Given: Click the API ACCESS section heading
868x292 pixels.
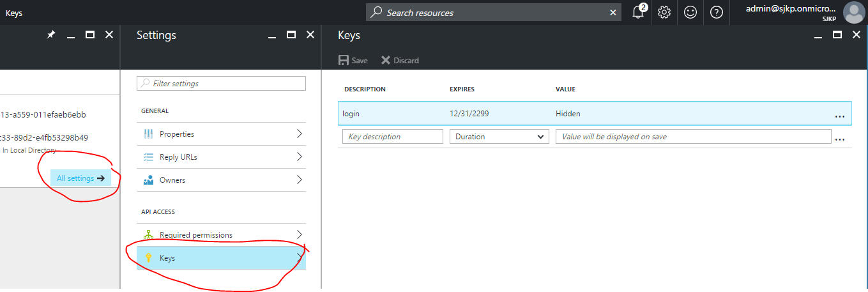Looking at the screenshot, I should click(x=158, y=212).
